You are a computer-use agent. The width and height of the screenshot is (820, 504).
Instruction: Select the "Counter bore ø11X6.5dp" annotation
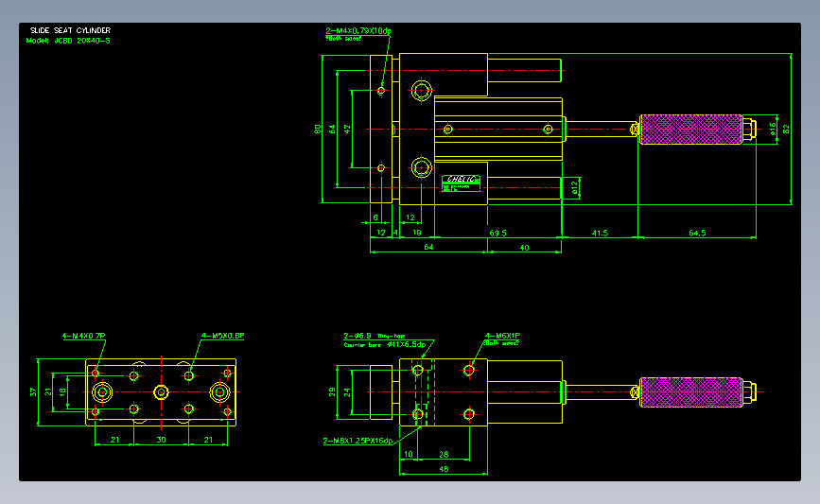[x=384, y=344]
